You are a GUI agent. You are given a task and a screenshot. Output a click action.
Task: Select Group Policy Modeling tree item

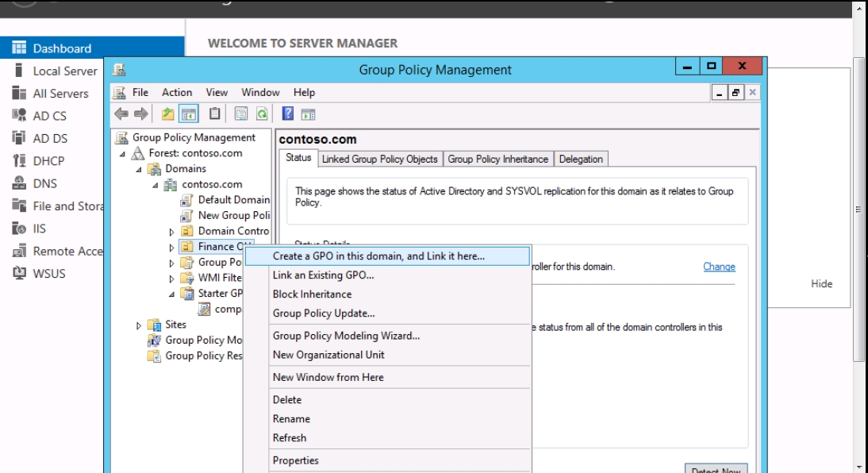coord(204,340)
